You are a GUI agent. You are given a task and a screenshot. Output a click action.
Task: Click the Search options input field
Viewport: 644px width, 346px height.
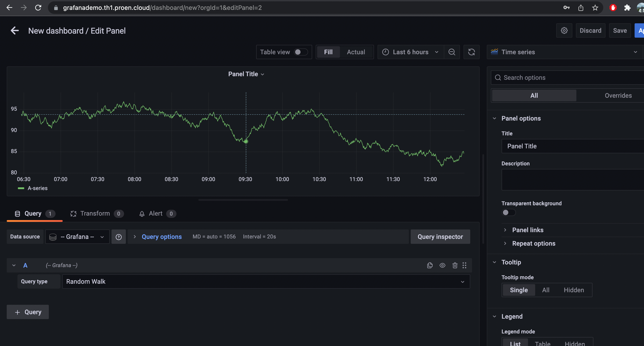click(x=567, y=78)
